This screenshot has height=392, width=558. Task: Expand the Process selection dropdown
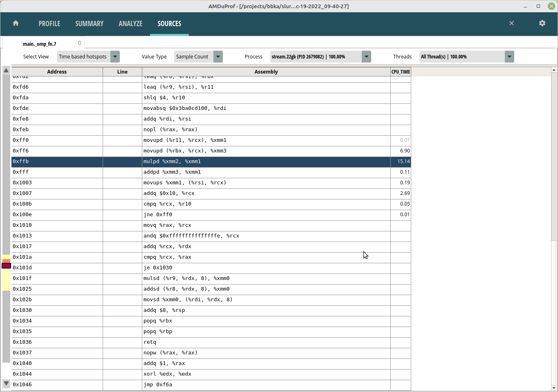pyautogui.click(x=366, y=57)
